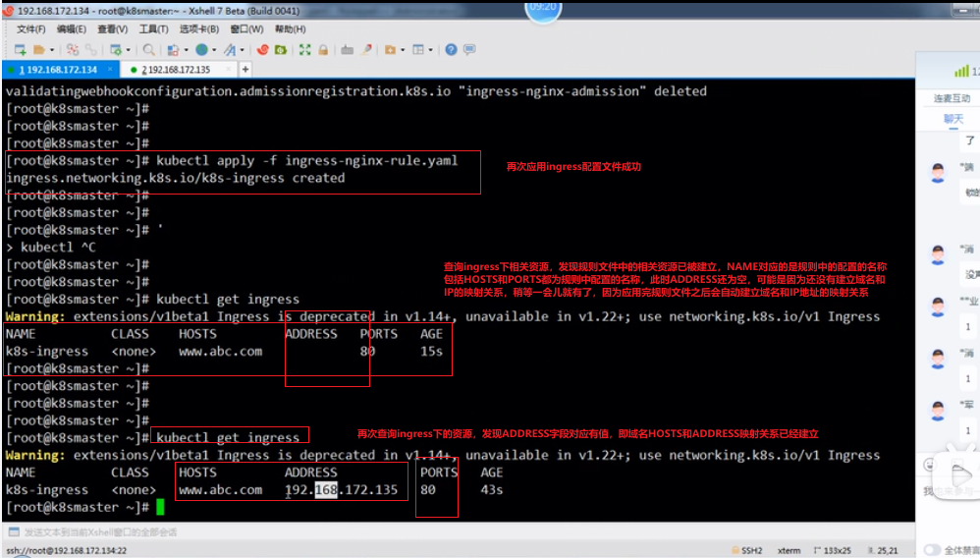Open the 工具(T) menu

pyautogui.click(x=154, y=28)
